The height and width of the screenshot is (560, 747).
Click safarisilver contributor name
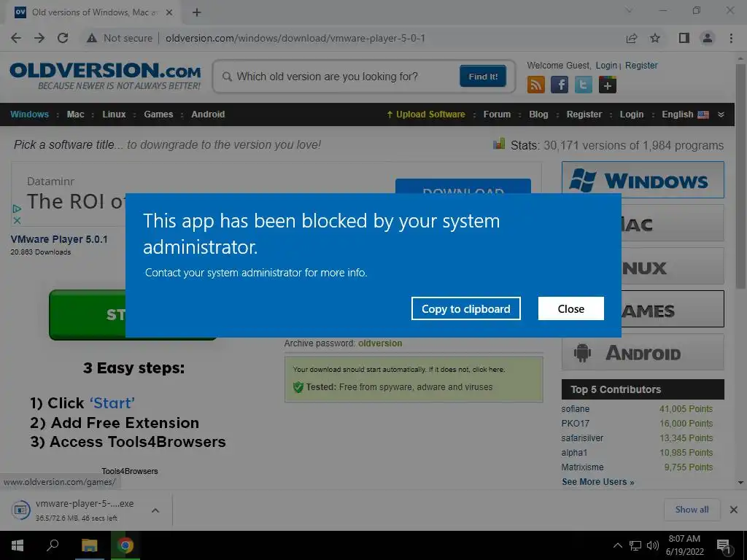[x=582, y=438]
